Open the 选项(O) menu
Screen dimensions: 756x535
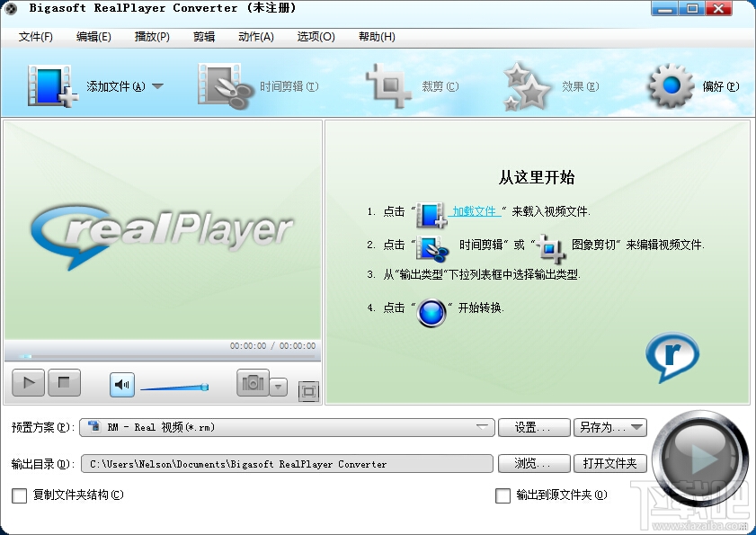(316, 37)
